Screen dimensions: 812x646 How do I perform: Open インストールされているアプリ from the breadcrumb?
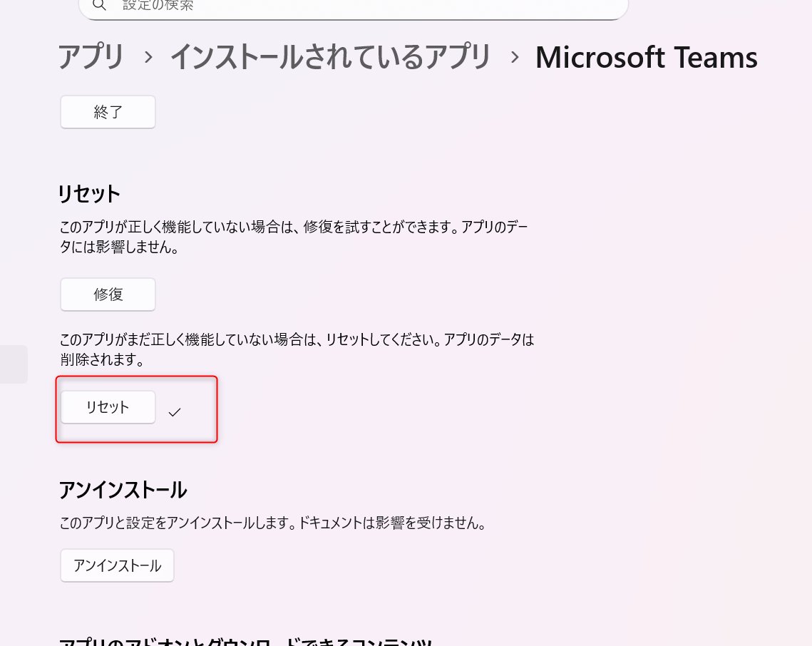[x=330, y=57]
